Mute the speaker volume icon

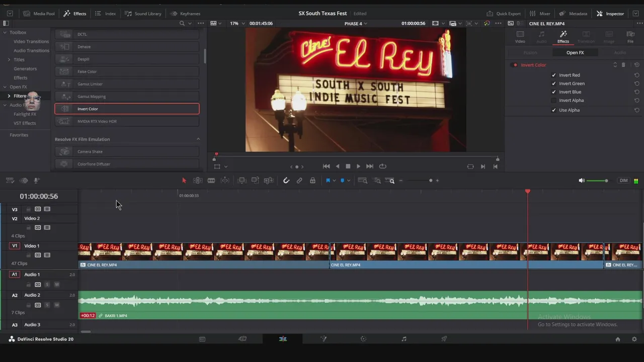[582, 180]
